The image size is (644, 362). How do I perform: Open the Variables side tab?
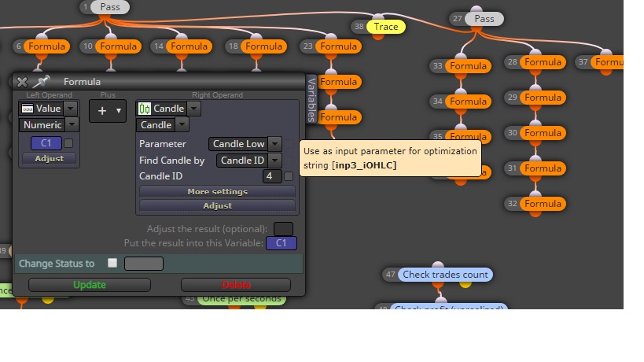point(311,99)
